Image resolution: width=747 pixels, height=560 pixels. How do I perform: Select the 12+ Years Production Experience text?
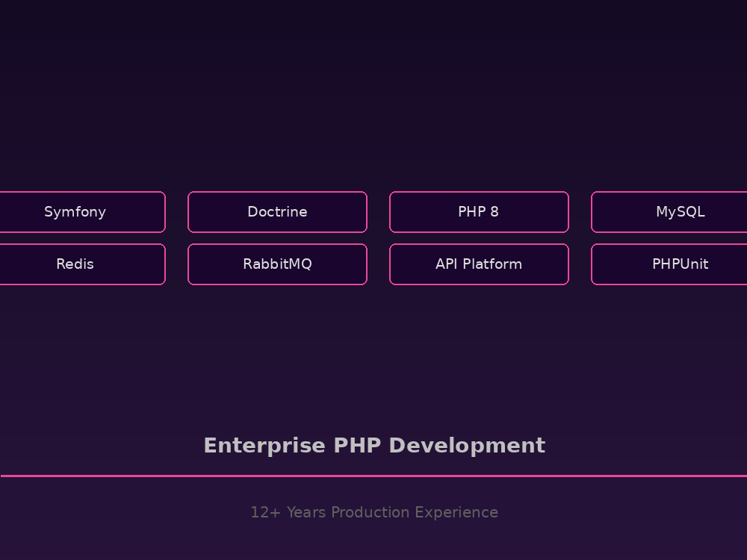374,512
